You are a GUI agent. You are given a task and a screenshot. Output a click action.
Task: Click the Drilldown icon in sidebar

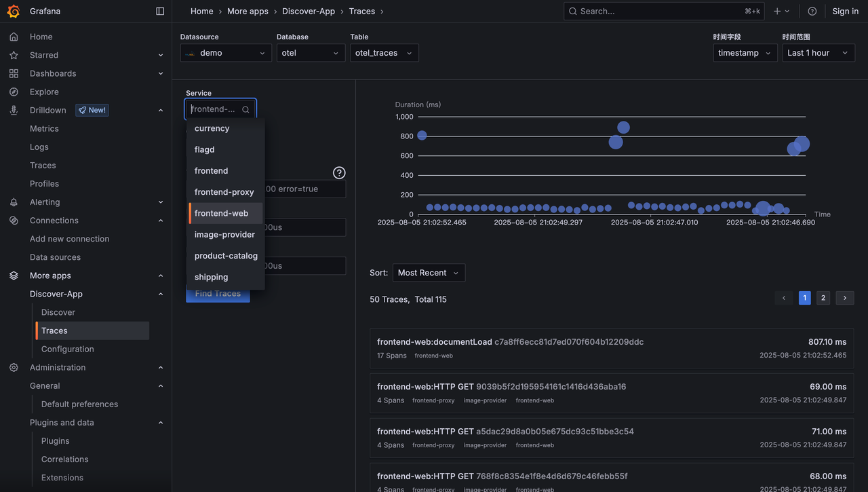(x=14, y=110)
